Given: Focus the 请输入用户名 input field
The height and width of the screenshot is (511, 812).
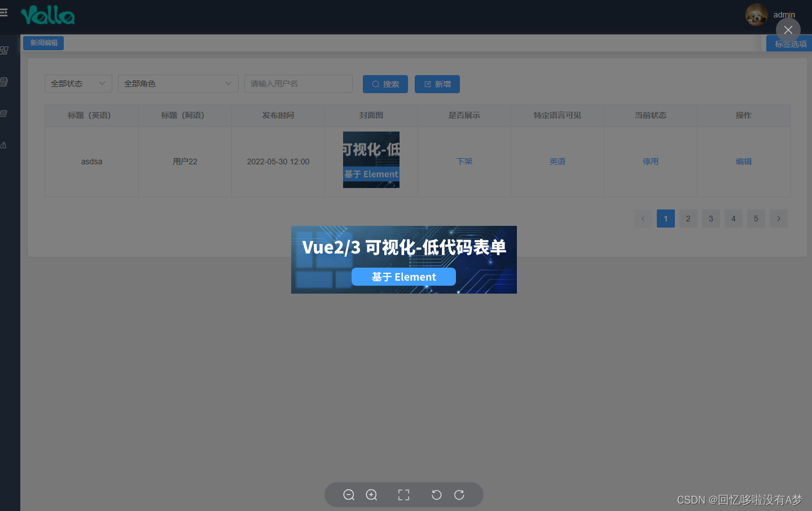Looking at the screenshot, I should [x=299, y=84].
